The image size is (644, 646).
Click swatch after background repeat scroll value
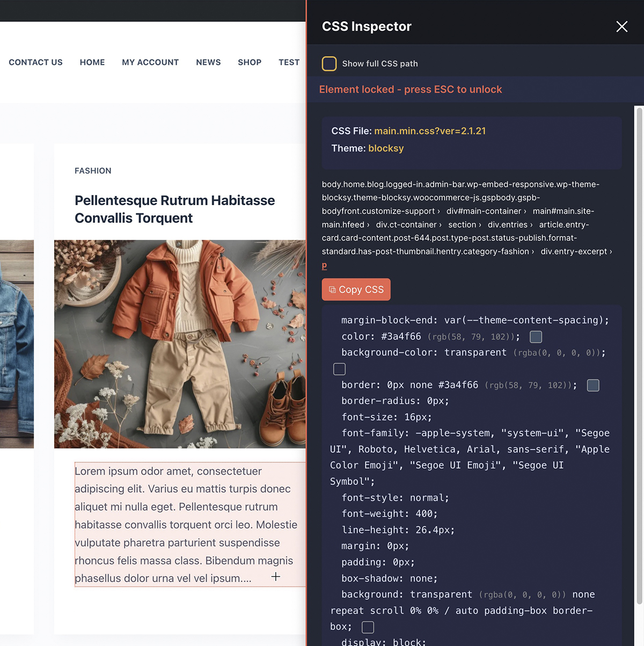[368, 627]
